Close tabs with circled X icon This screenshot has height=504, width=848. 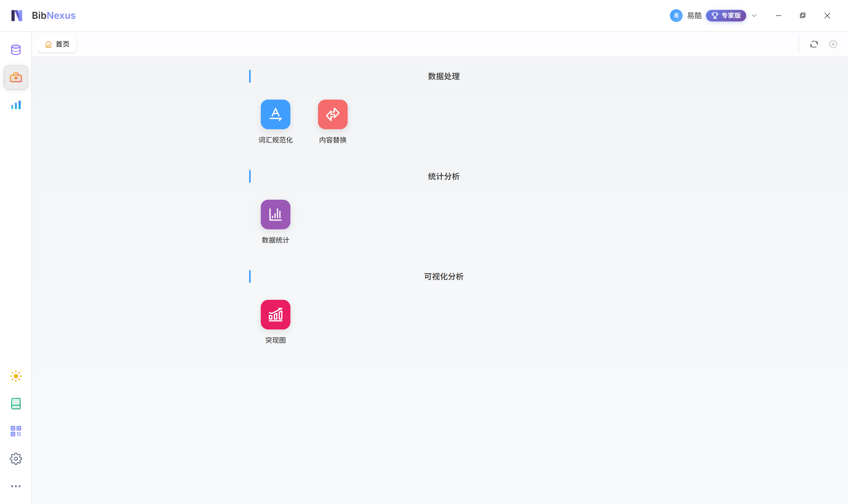(833, 44)
